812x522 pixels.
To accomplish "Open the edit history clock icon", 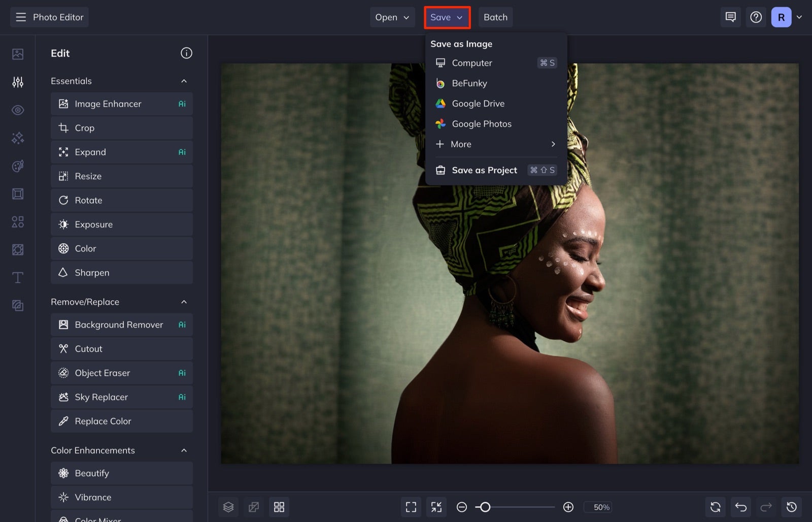I will (x=792, y=507).
